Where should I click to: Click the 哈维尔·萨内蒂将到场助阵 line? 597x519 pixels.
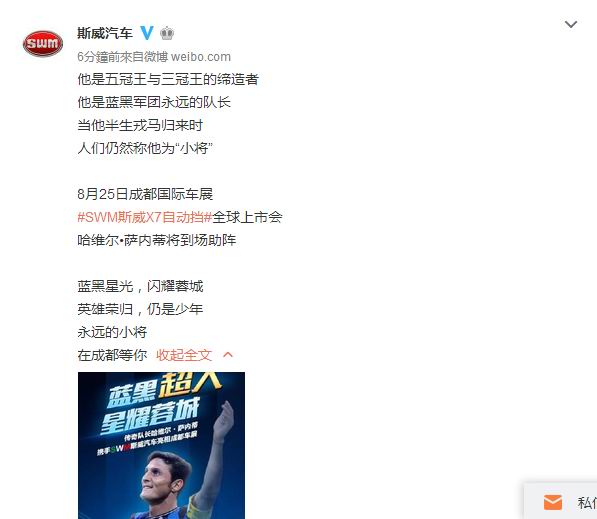(x=157, y=240)
